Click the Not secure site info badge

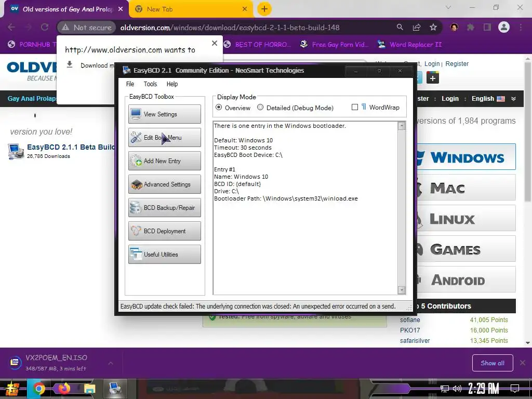(x=87, y=28)
